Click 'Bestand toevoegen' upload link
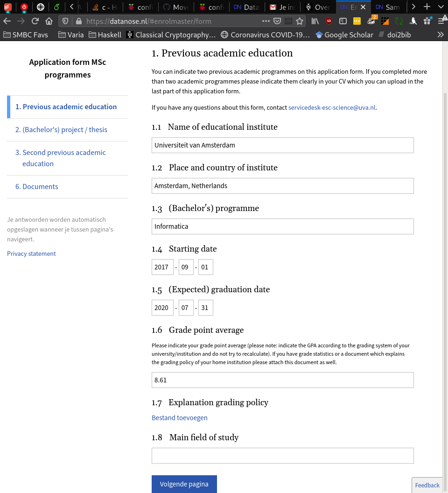Image resolution: width=448 pixels, height=493 pixels. click(x=180, y=418)
